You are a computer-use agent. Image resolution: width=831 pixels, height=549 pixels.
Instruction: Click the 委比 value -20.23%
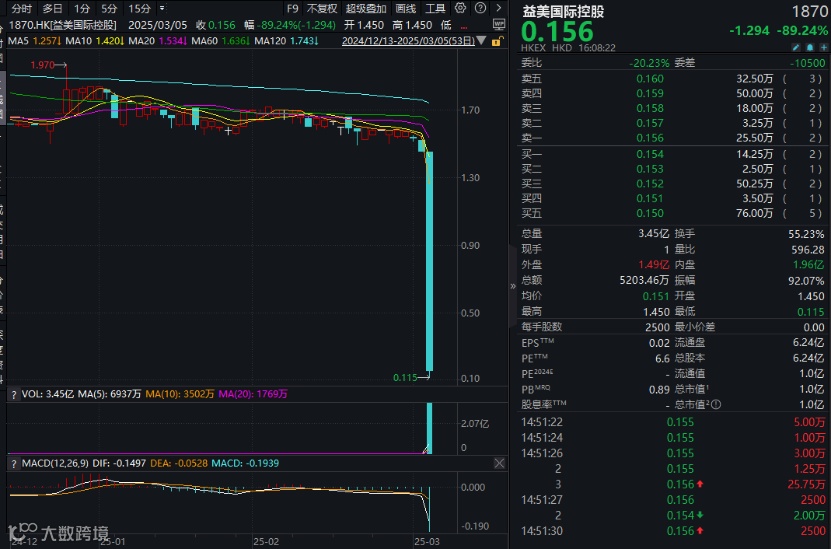649,63
